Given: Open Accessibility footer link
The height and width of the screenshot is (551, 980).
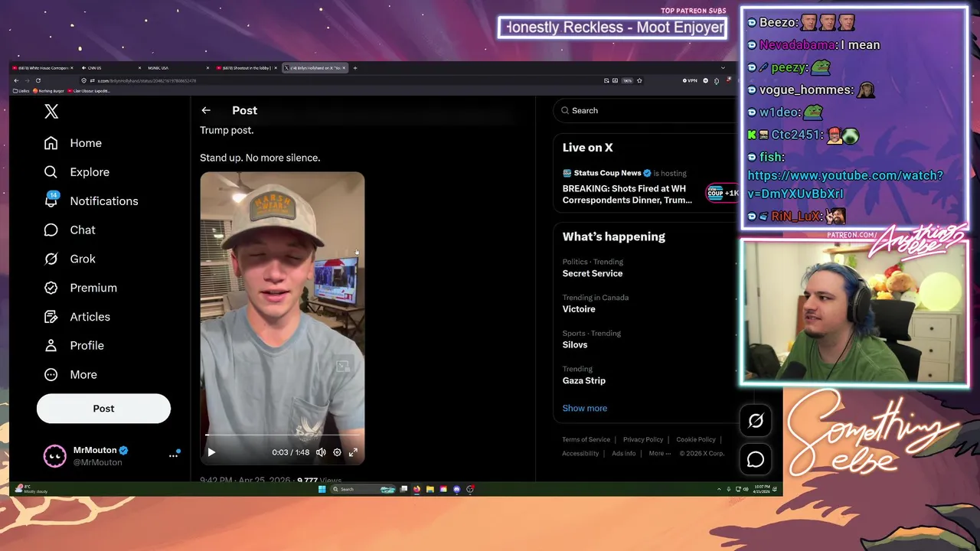Looking at the screenshot, I should tap(580, 453).
